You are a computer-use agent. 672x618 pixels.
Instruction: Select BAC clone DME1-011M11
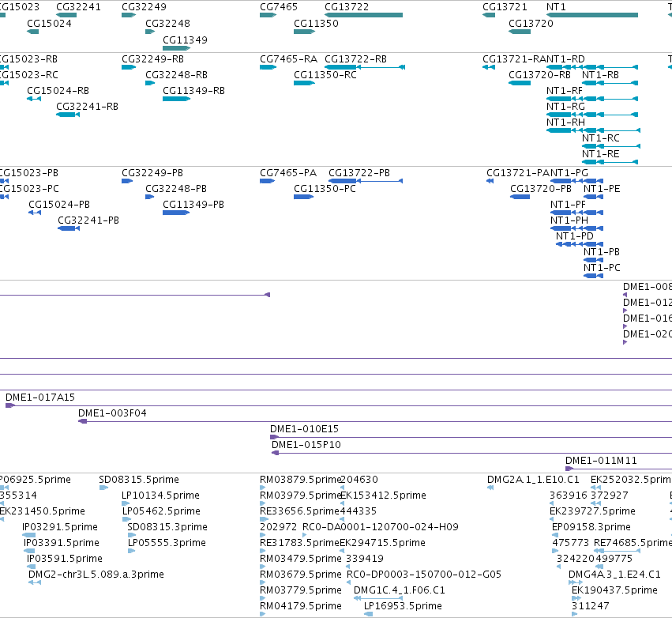[619, 469]
